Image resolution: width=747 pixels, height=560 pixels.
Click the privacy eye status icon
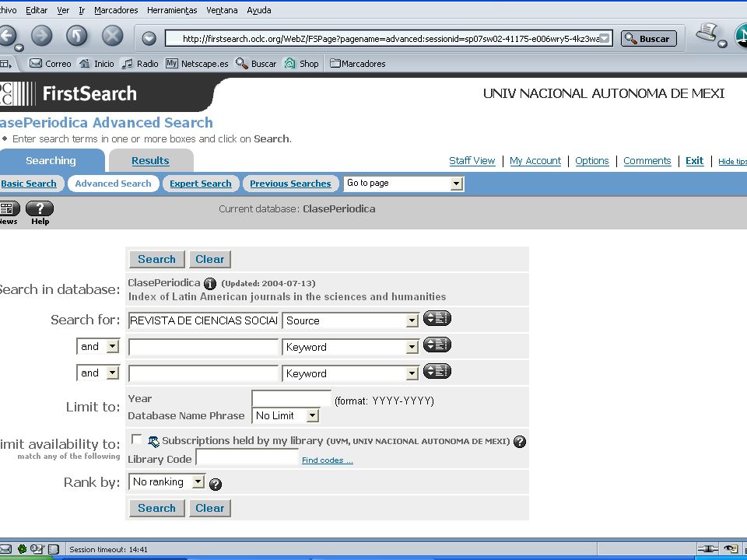coord(731,549)
